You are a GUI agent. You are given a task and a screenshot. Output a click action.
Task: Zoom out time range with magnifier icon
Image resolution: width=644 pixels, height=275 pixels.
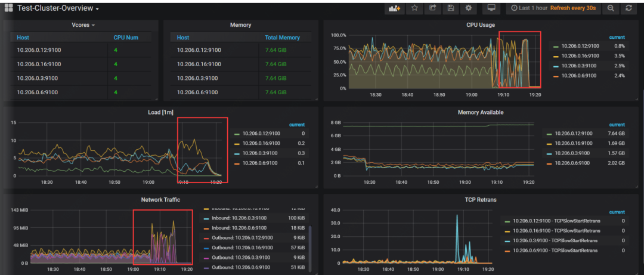coord(611,8)
